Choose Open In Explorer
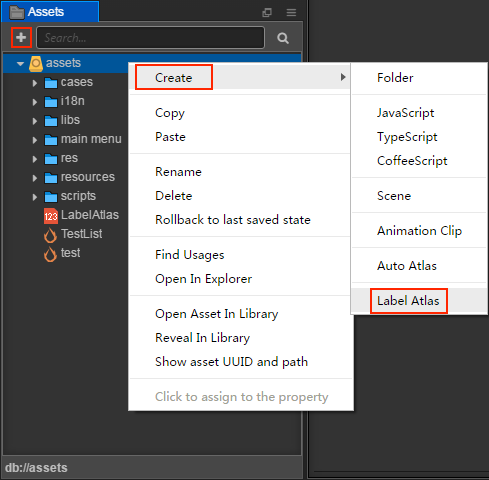Image resolution: width=489 pixels, height=480 pixels. point(239,279)
